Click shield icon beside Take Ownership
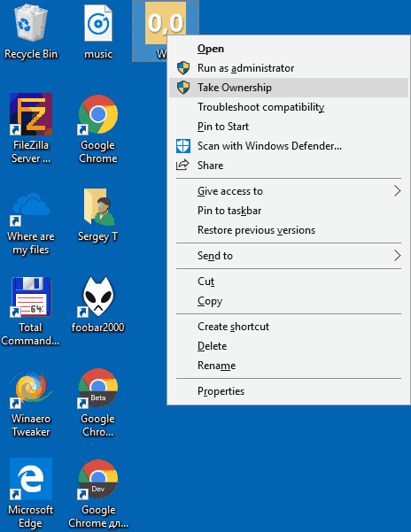This screenshot has width=411, height=532. point(183,88)
